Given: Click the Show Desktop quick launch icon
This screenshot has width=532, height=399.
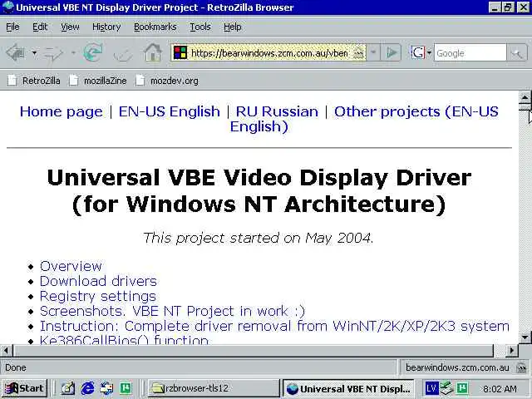Looking at the screenshot, I should click(x=67, y=388).
